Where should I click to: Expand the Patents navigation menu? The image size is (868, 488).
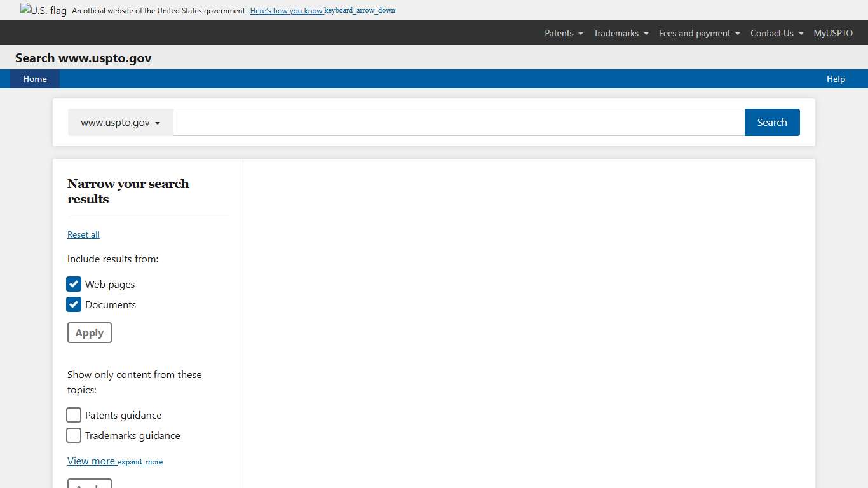pyautogui.click(x=563, y=33)
